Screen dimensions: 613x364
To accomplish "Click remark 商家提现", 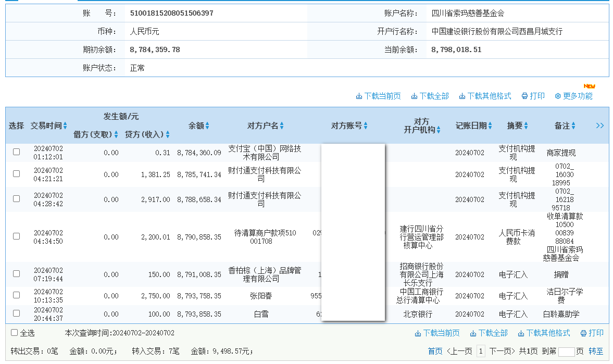I will coord(561,153).
